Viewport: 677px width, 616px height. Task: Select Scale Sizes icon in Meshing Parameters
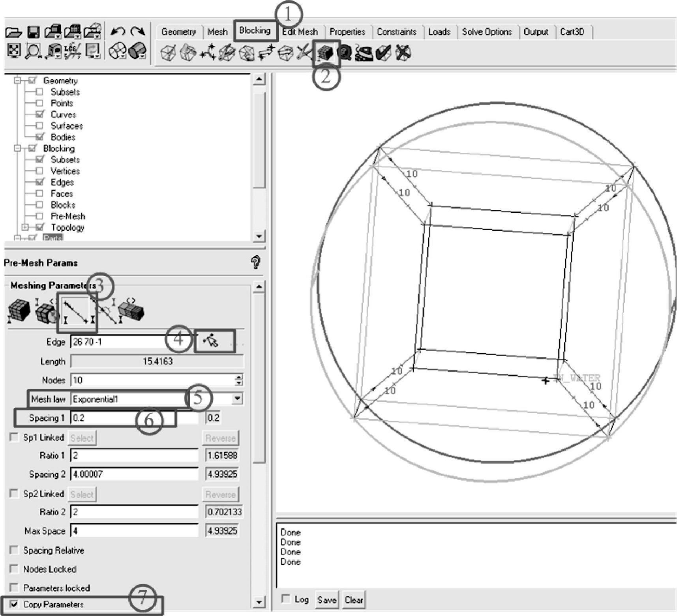(x=47, y=311)
